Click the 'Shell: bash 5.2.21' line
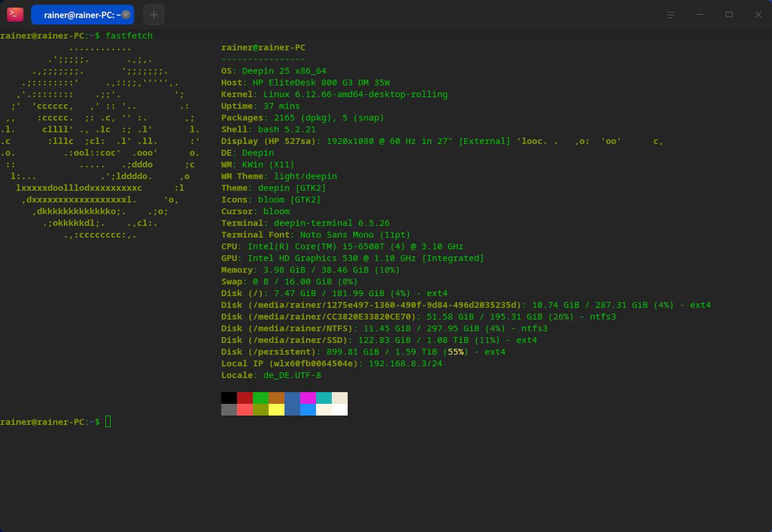Viewport: 772px width, 532px height. click(269, 129)
